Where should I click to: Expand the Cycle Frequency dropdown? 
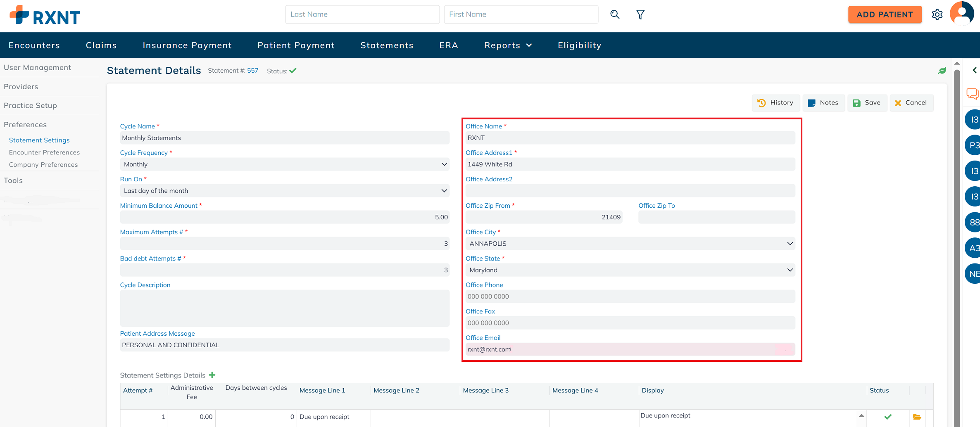(444, 164)
